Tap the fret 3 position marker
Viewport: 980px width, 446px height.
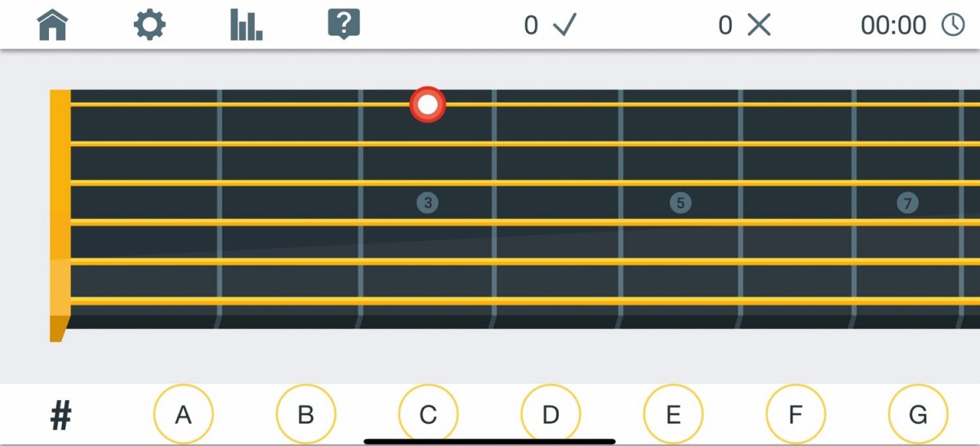pyautogui.click(x=427, y=203)
